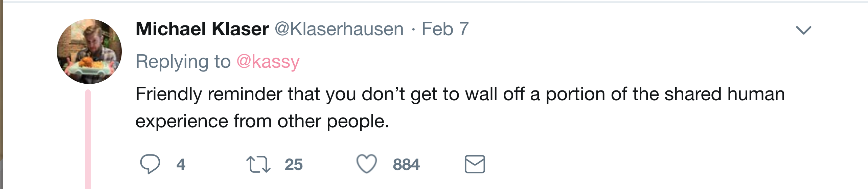Image resolution: width=868 pixels, height=189 pixels.
Task: Open the @Klaserhausen handle profile
Action: coord(339,29)
